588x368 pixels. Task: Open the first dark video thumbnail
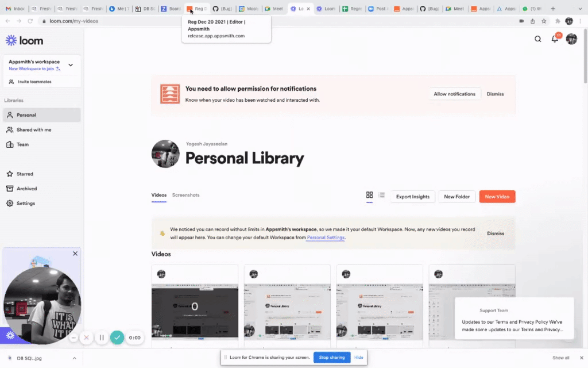coord(195,310)
